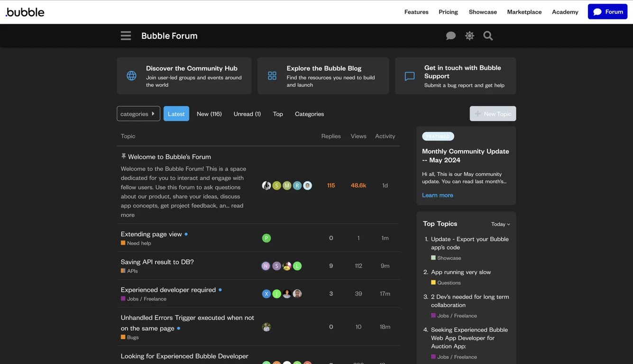Sort by the Views column header

point(358,136)
